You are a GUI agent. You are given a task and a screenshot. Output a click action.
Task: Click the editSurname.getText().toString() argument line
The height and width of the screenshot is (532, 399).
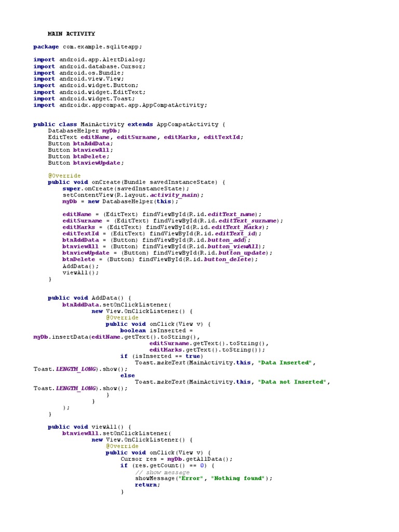209,344
